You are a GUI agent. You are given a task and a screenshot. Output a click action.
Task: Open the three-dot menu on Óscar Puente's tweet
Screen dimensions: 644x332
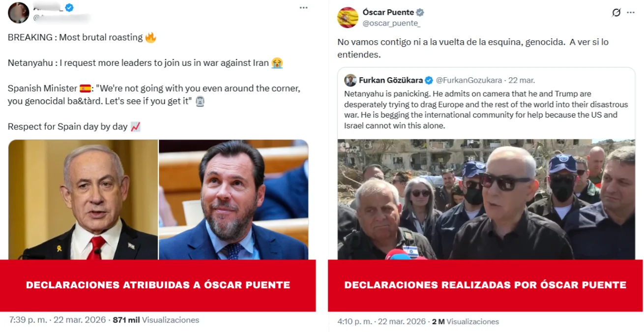coord(630,13)
